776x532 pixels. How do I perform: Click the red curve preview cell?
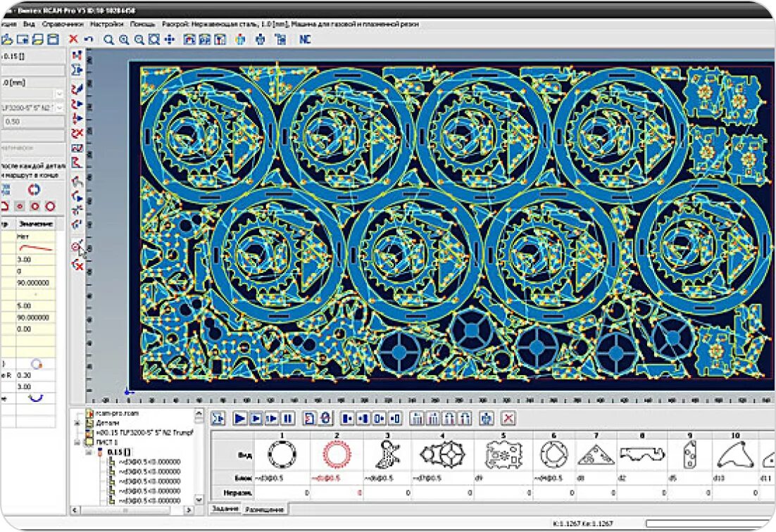tap(36, 248)
